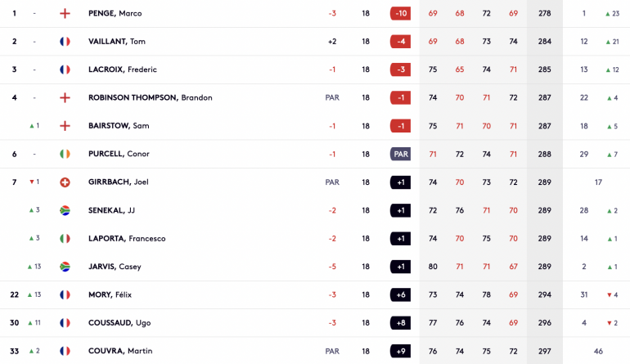This screenshot has height=364, width=630.
Task: Click France flag icon beside MORY, Félix
Action: pyautogui.click(x=65, y=295)
